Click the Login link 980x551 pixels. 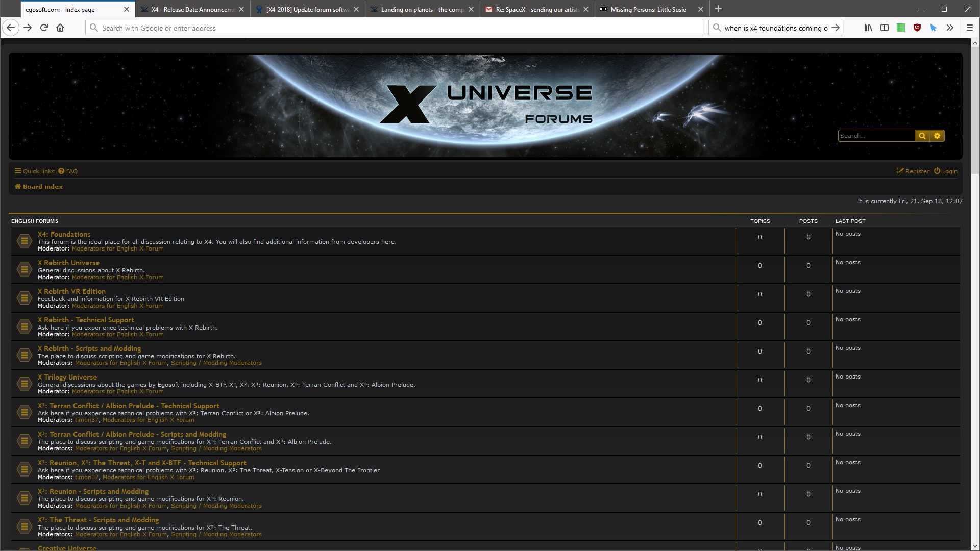pyautogui.click(x=946, y=171)
